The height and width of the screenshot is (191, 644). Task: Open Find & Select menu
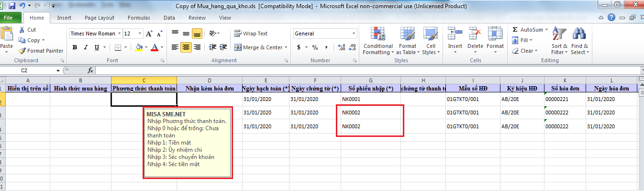pyautogui.click(x=579, y=41)
